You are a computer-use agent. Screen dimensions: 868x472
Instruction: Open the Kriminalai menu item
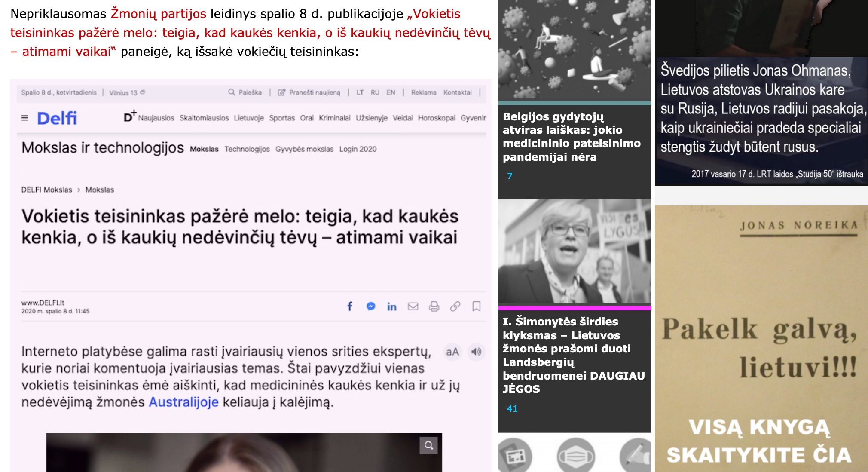(x=334, y=118)
